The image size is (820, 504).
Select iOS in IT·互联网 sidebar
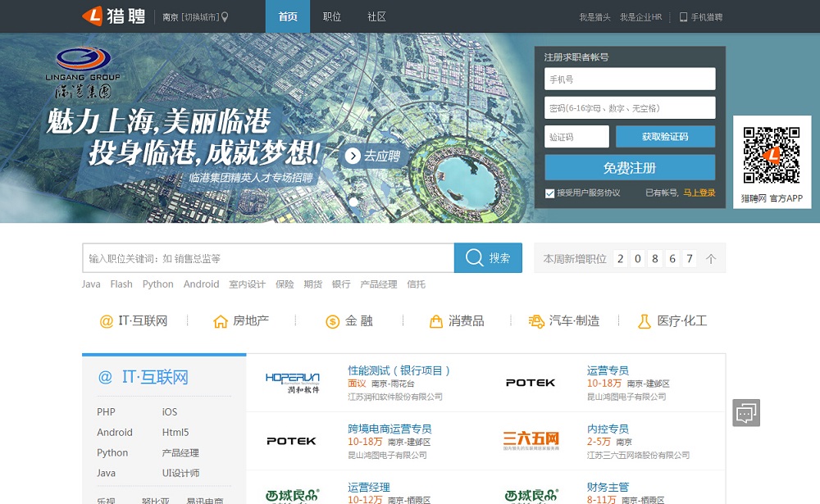click(170, 412)
